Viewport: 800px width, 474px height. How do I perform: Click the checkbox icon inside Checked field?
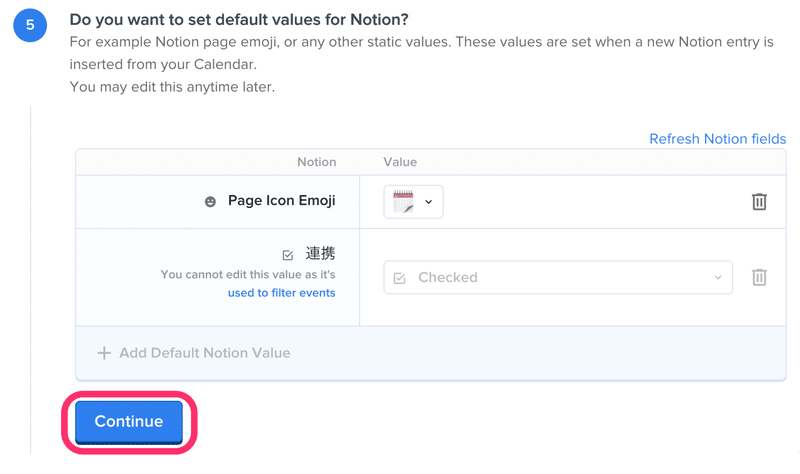[399, 278]
